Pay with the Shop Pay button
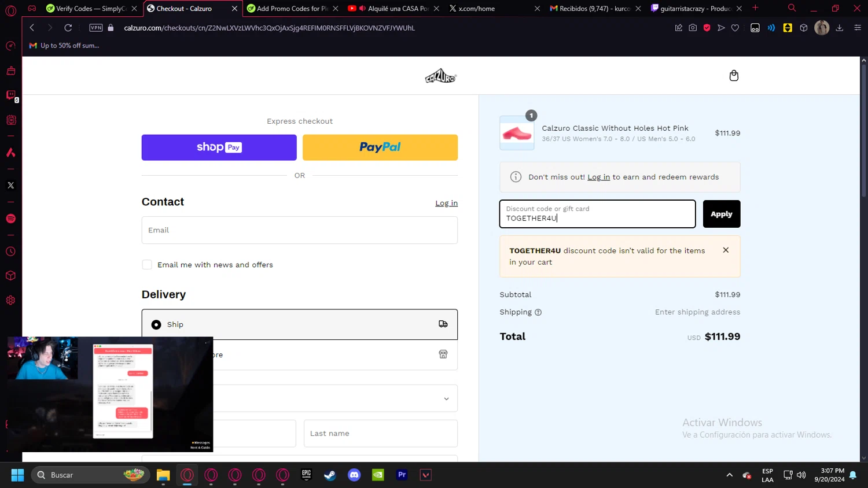Image resolution: width=868 pixels, height=488 pixels. pyautogui.click(x=219, y=147)
